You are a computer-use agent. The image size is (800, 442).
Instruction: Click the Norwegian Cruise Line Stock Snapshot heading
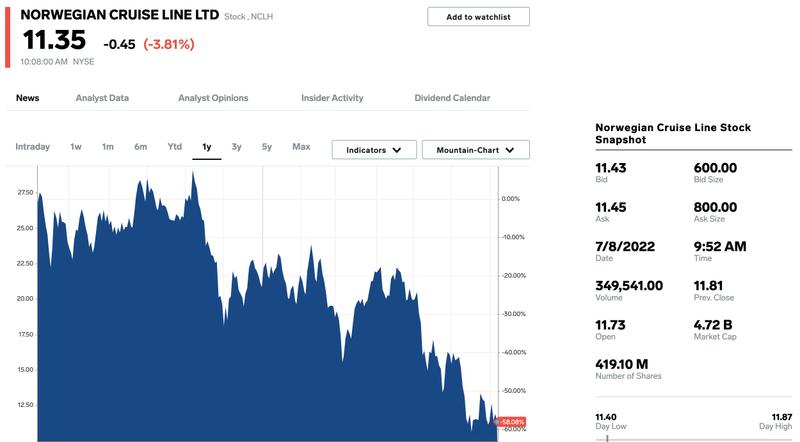click(673, 134)
